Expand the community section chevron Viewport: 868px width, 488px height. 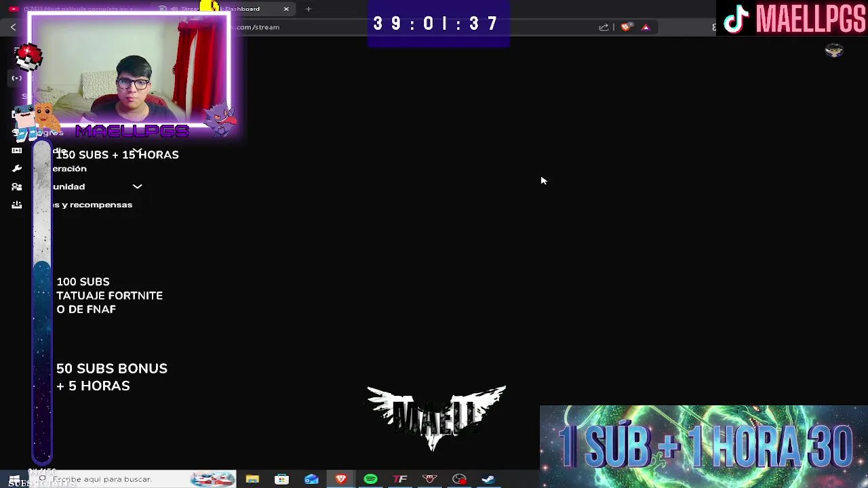[137, 186]
